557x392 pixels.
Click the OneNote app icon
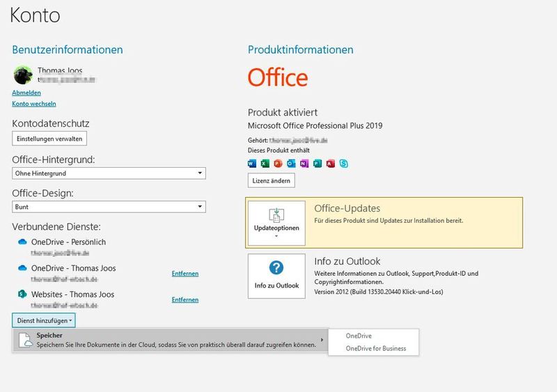(304, 164)
